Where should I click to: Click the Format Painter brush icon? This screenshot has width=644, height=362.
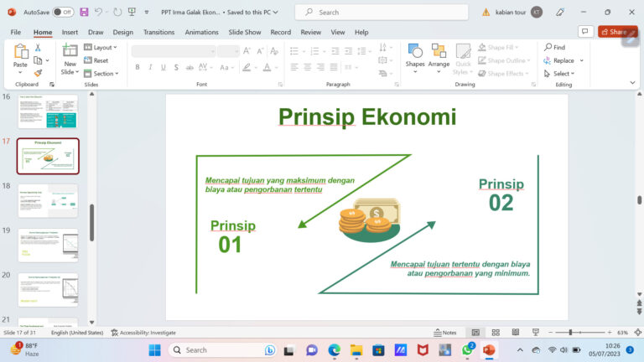click(x=38, y=73)
